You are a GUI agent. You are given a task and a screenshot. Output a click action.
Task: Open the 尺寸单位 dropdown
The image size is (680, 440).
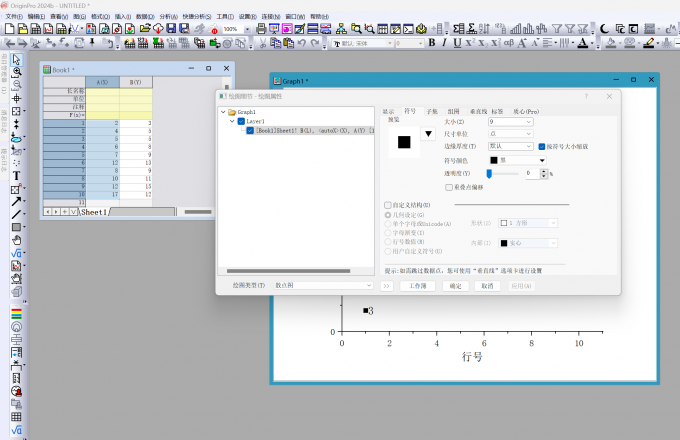(510, 134)
